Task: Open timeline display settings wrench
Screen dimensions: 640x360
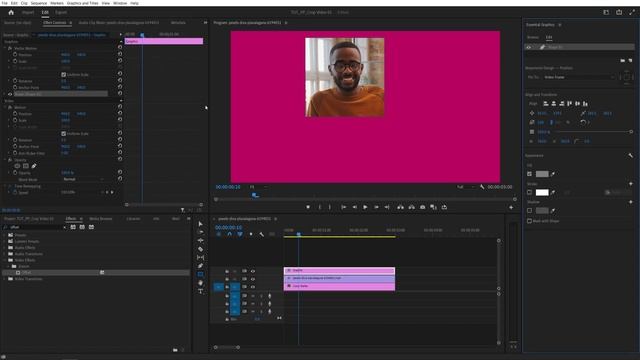Action: [261, 234]
